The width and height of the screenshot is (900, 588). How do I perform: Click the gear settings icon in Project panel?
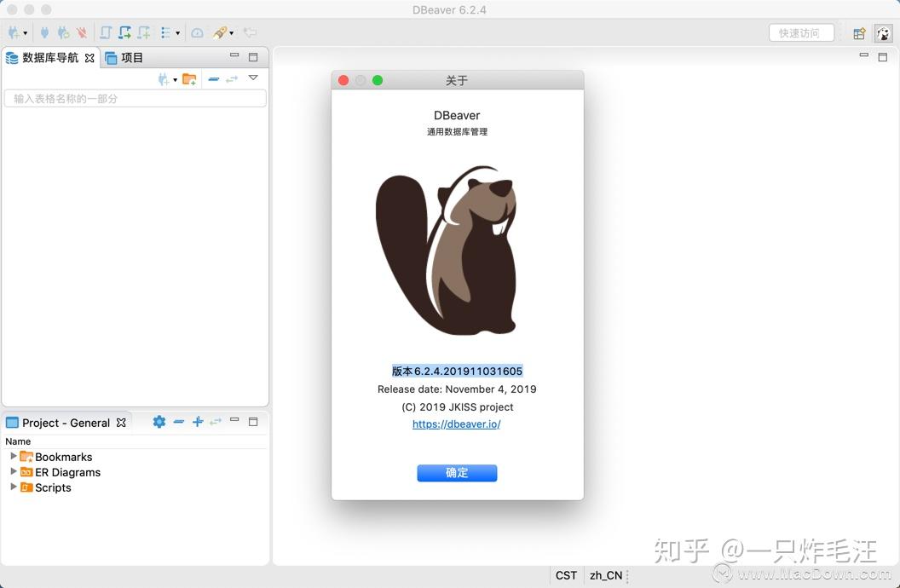[x=159, y=422]
